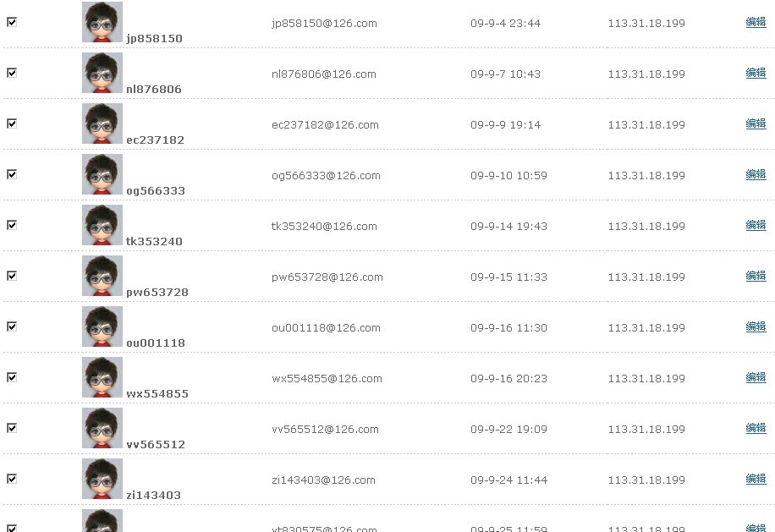Toggle the checkbox in the zi143403 row
This screenshot has height=532, width=775.
pos(12,479)
